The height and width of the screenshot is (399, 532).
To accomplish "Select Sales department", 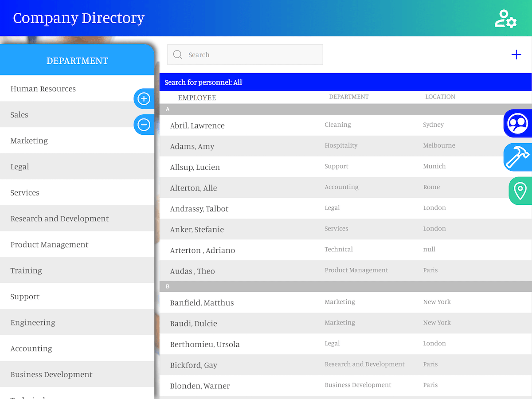I will (77, 115).
